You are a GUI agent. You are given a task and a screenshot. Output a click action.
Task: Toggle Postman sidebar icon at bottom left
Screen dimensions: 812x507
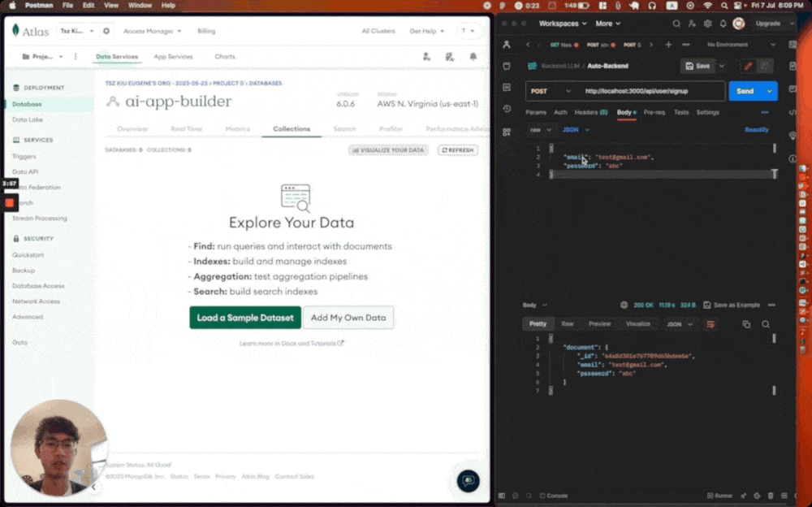[502, 496]
